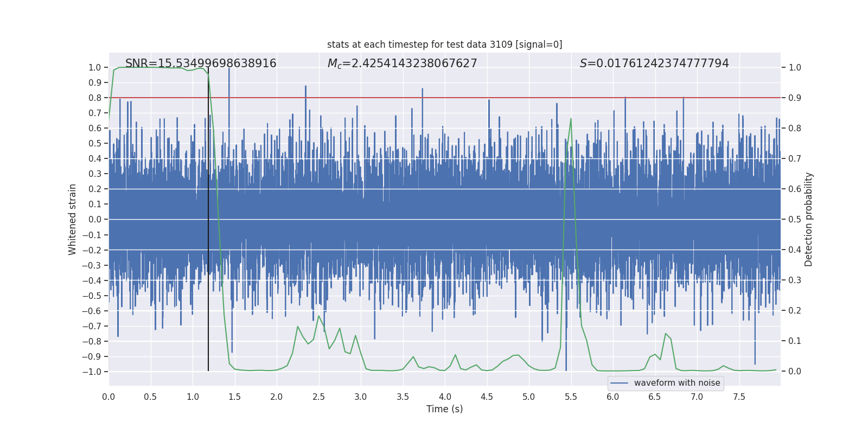Click the 0.2 tick on the Whitened strain axis
Screen dimensions: 868x434
95,189
